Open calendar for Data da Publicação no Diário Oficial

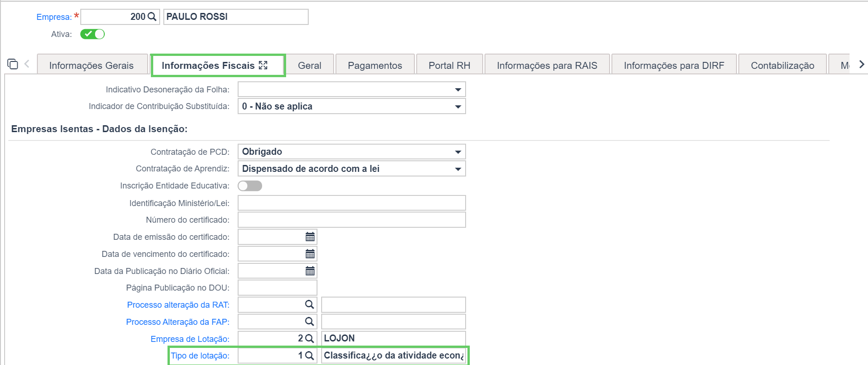click(x=310, y=271)
